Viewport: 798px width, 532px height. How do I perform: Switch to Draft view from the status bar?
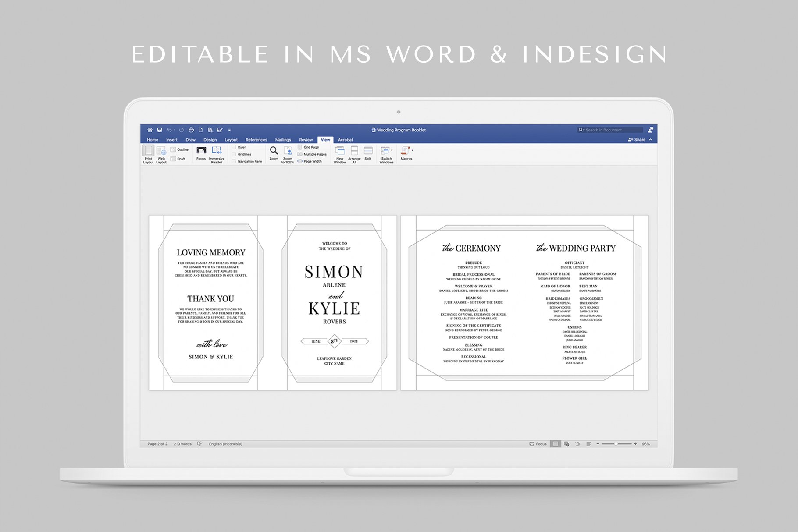click(588, 444)
